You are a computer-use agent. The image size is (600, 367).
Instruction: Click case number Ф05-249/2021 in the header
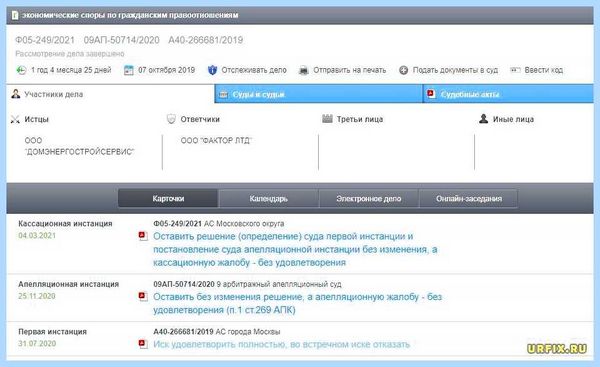[x=45, y=40]
